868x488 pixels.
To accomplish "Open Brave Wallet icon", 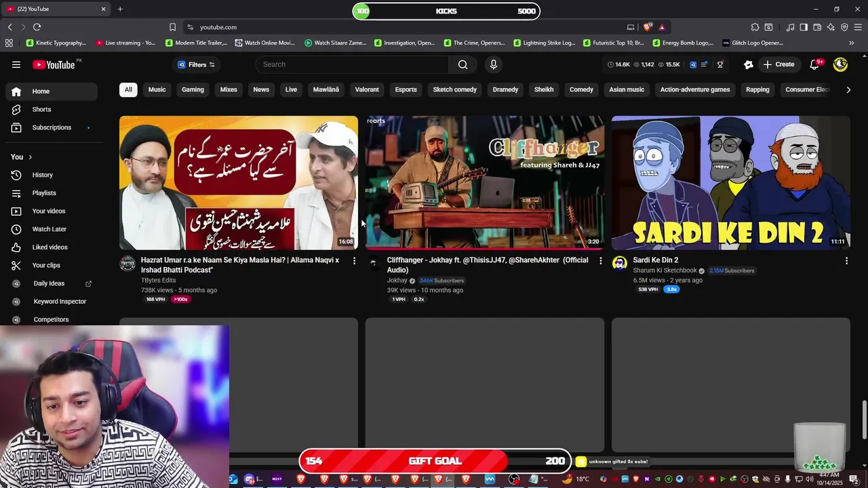I will point(817,27).
